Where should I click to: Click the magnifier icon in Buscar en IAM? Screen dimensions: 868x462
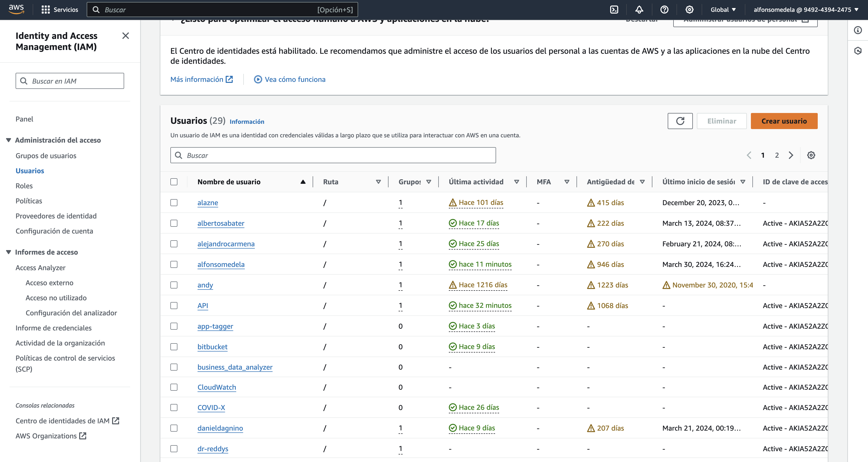click(x=24, y=81)
